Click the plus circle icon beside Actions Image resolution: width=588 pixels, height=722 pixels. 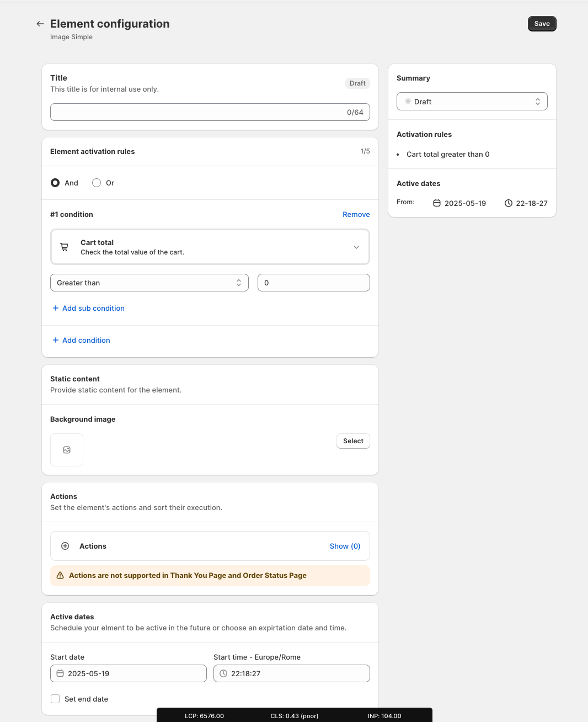pos(65,546)
